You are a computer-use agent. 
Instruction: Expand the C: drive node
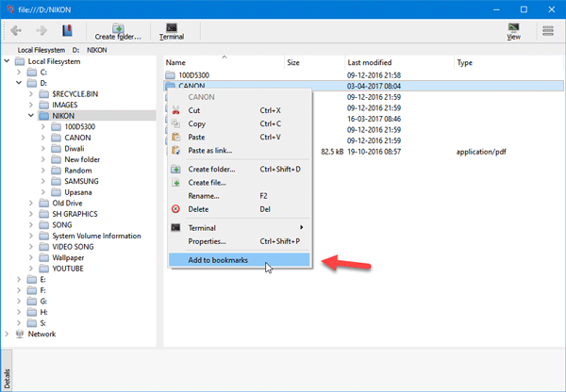pos(19,73)
